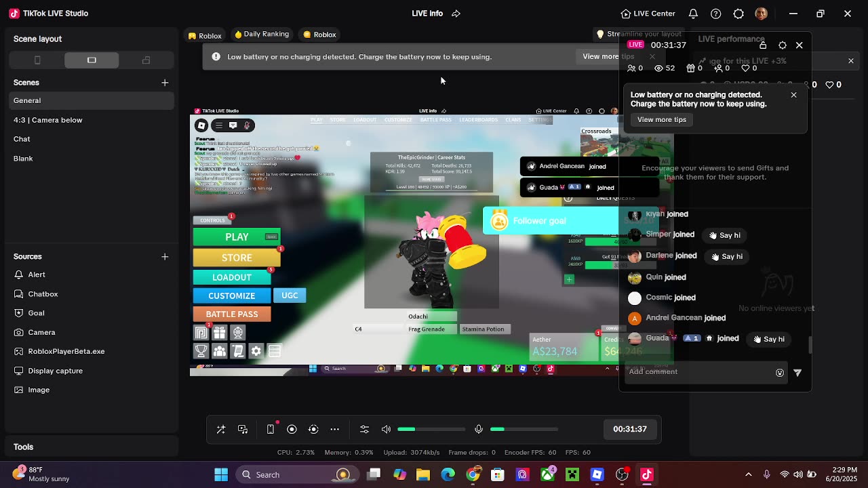Select the RobloxPlayerBeta.exe source
This screenshot has width=868, height=488.
[92, 351]
